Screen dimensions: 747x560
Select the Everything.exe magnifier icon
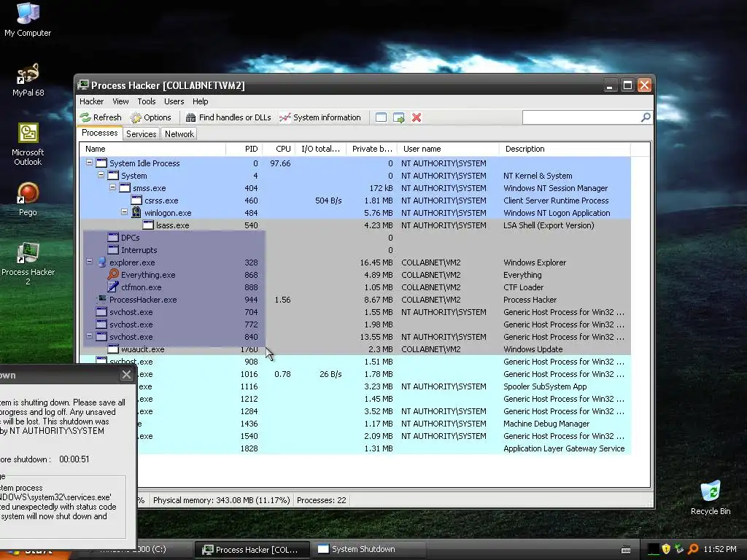click(x=113, y=274)
